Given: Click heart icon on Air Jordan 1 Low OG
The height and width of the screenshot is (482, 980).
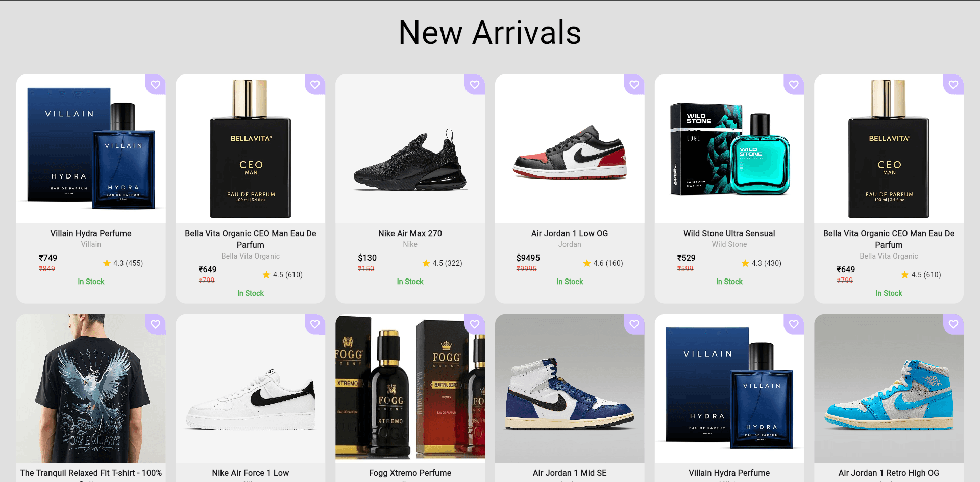Looking at the screenshot, I should pos(634,85).
